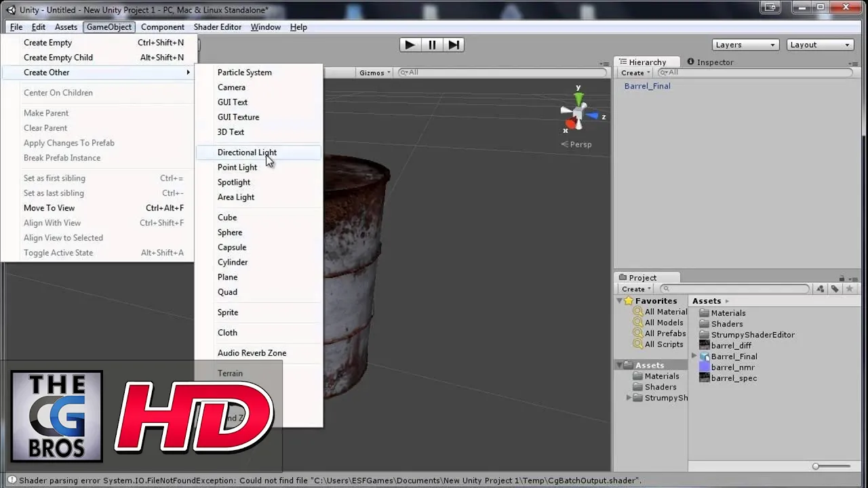Image resolution: width=868 pixels, height=488 pixels.
Task: Click the blue Z axis cone on the gizmo
Action: [592, 116]
